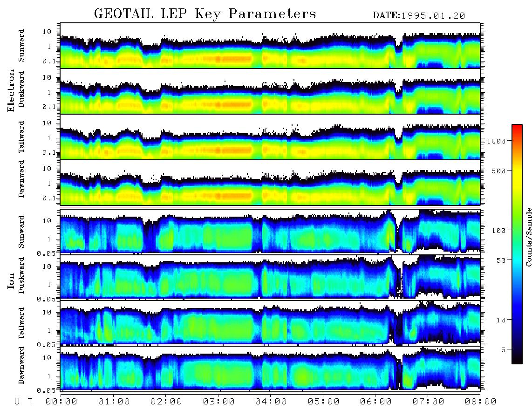Click inside the Ion Tailward spectrogram panel
Viewport: 532px width, 410px height.
point(270,323)
